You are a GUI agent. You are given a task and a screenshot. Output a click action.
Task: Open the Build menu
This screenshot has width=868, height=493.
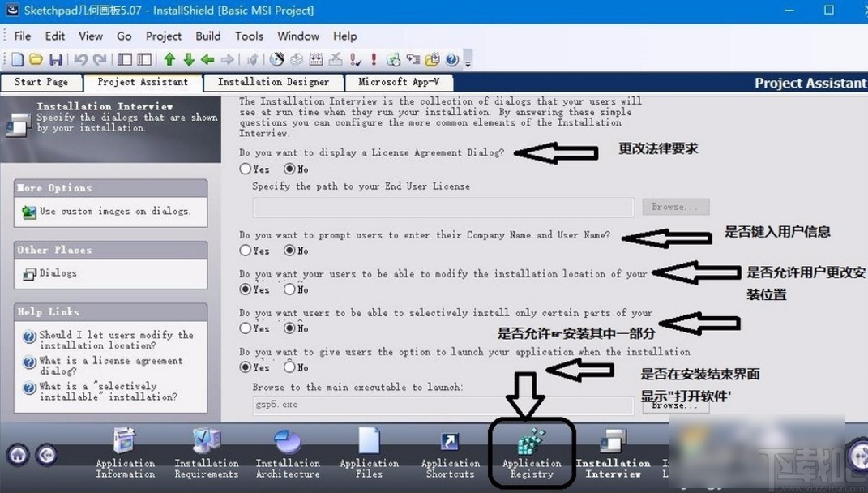tap(208, 36)
